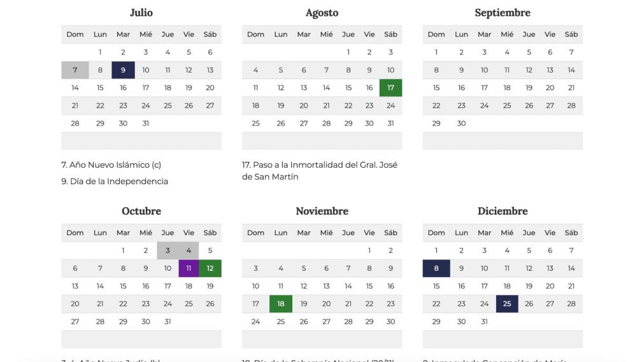644x362 pixels.
Task: Click the Año Nuevo Islámico note
Action: pyautogui.click(x=111, y=165)
